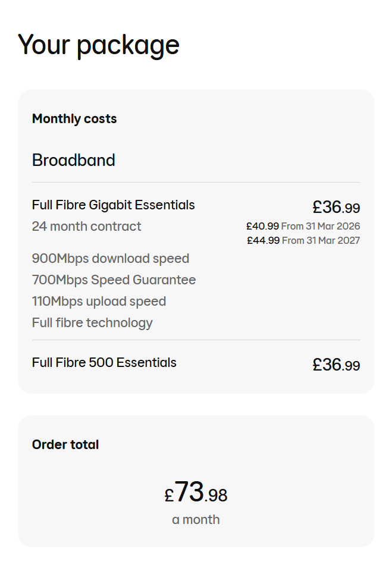Screen dimensions: 392x571
Task: Click 110Mbps upload speed feature
Action: [x=99, y=302]
